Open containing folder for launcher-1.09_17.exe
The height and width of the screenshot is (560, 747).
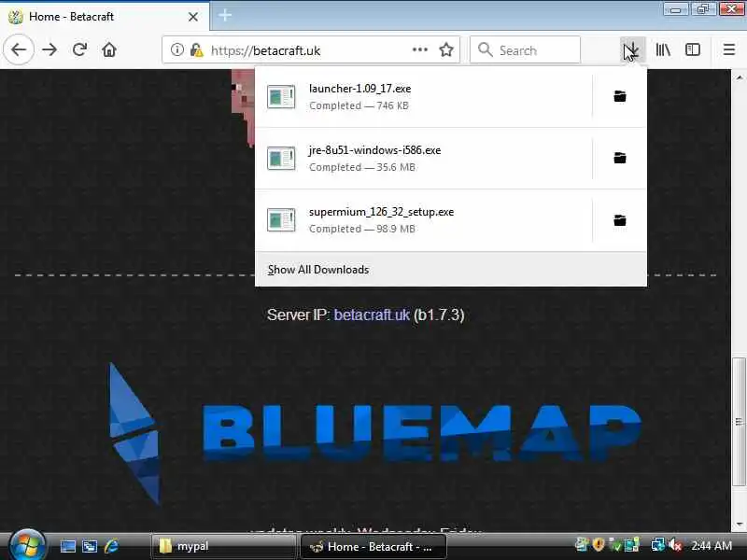coord(620,96)
